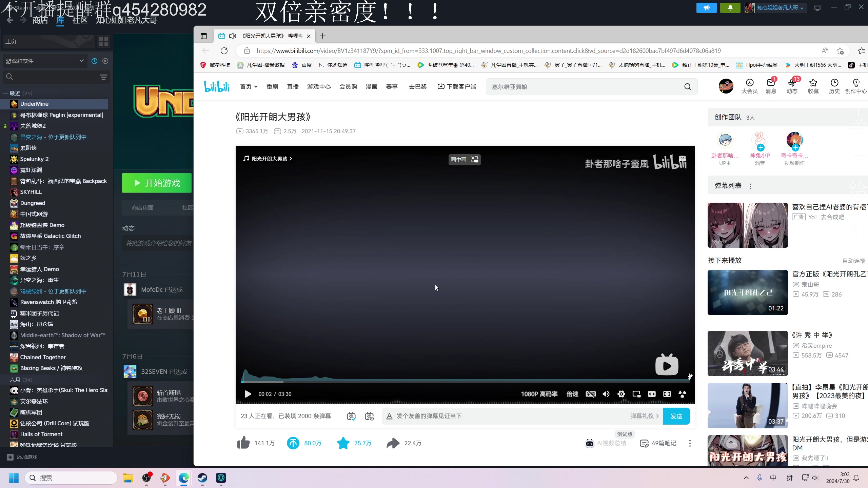Collapse the 六月 category in Steam
868x488 pixels.
coord(5,380)
